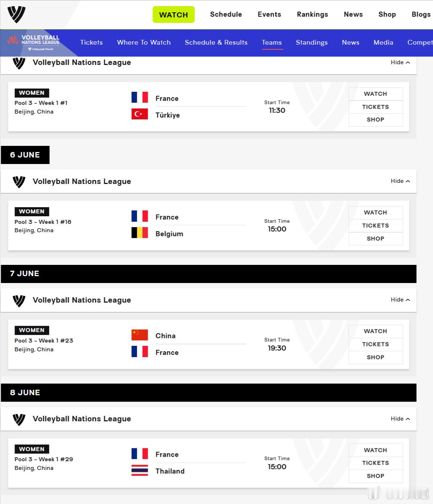Viewport: 433px width, 504px height.
Task: Collapse the 6 June section with Hide
Action: (400, 181)
